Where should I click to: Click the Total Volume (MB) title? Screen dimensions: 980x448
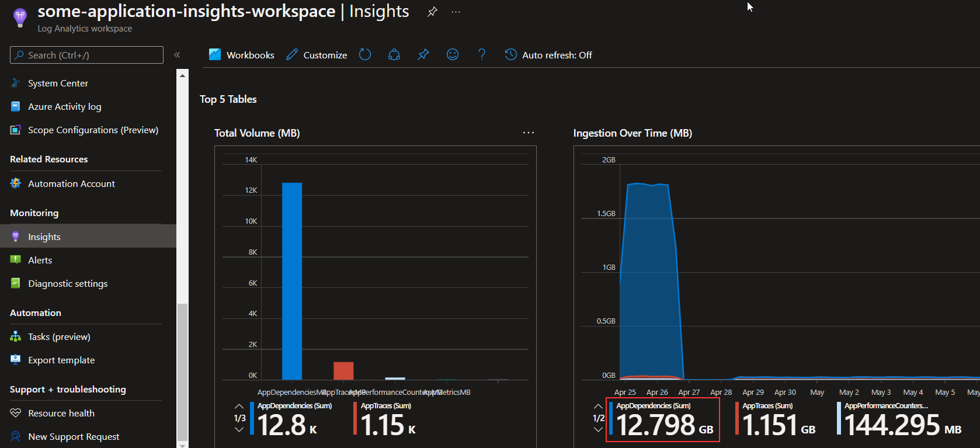click(257, 133)
